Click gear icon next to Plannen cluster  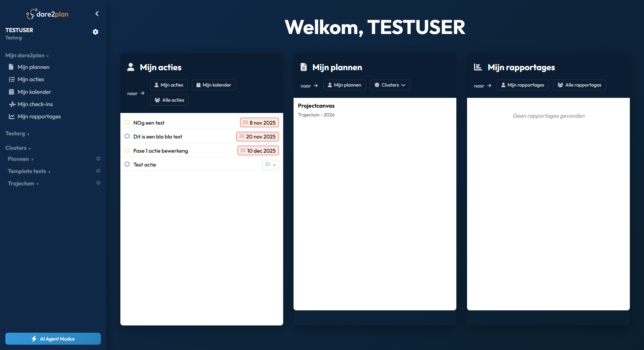(x=98, y=159)
